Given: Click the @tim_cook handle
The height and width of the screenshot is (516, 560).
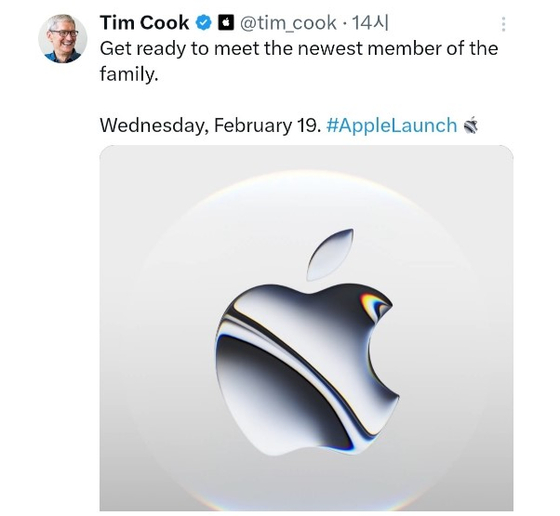Looking at the screenshot, I should [288, 23].
